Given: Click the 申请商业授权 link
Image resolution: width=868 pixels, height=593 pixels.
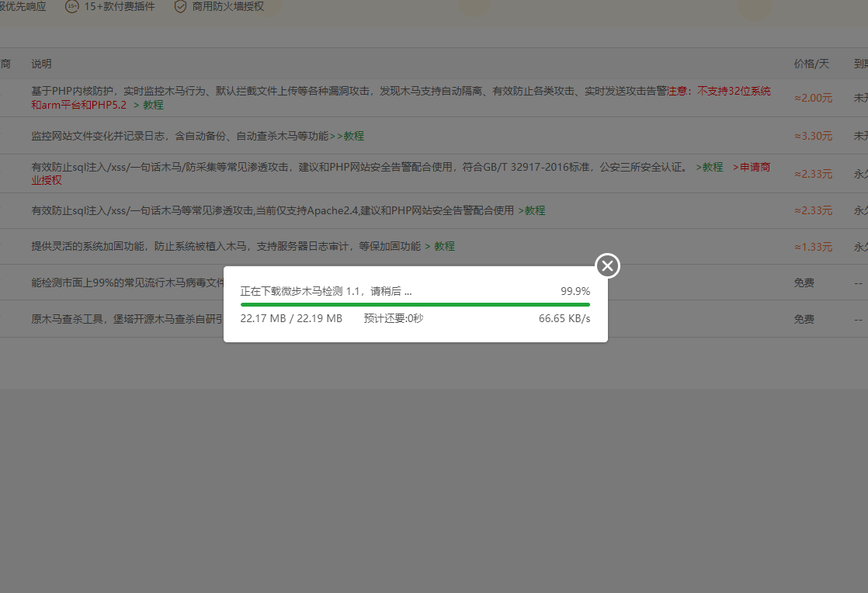Looking at the screenshot, I should coord(752,167).
